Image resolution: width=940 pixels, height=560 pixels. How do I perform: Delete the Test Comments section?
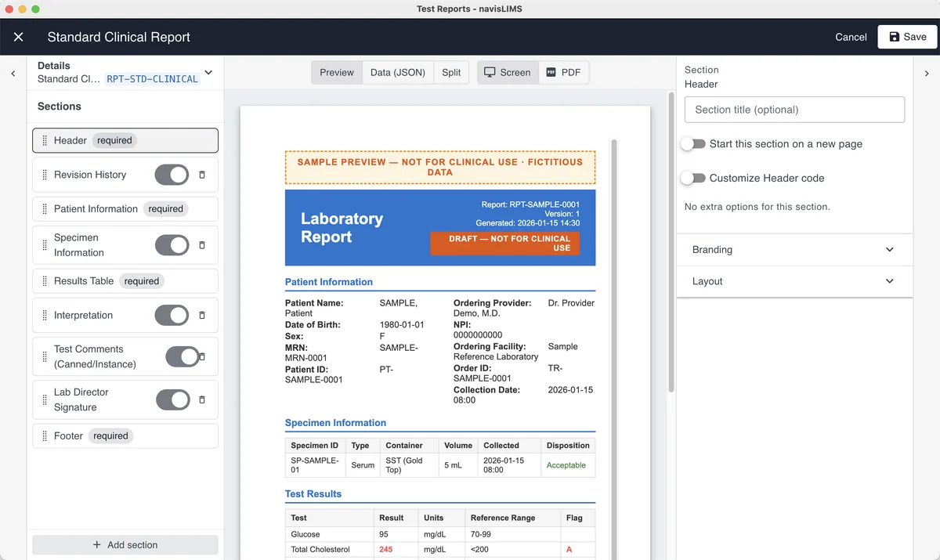pos(202,356)
